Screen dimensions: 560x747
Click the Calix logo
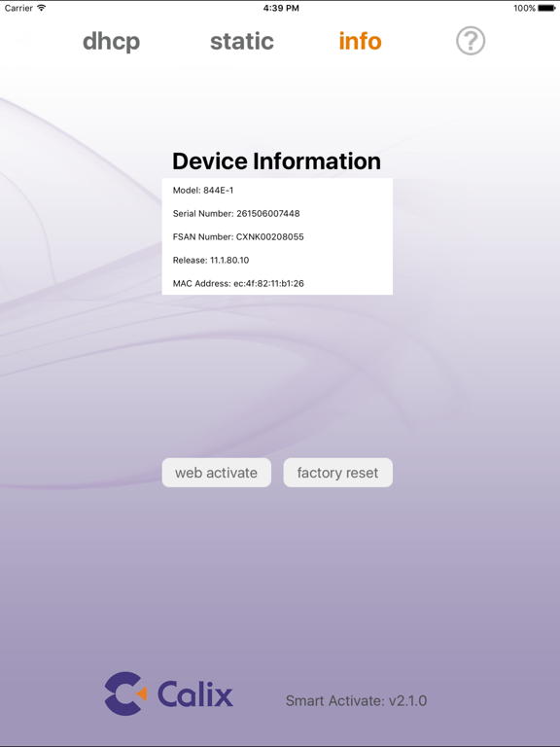click(x=168, y=694)
